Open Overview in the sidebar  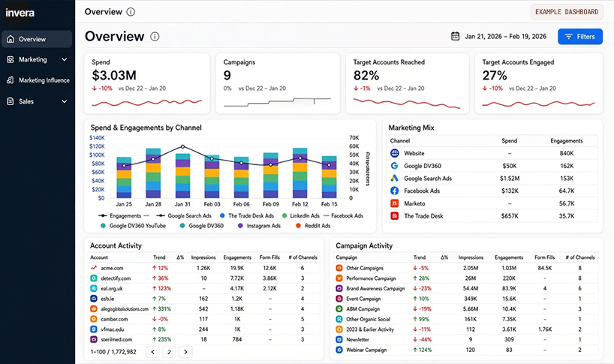[x=37, y=39]
